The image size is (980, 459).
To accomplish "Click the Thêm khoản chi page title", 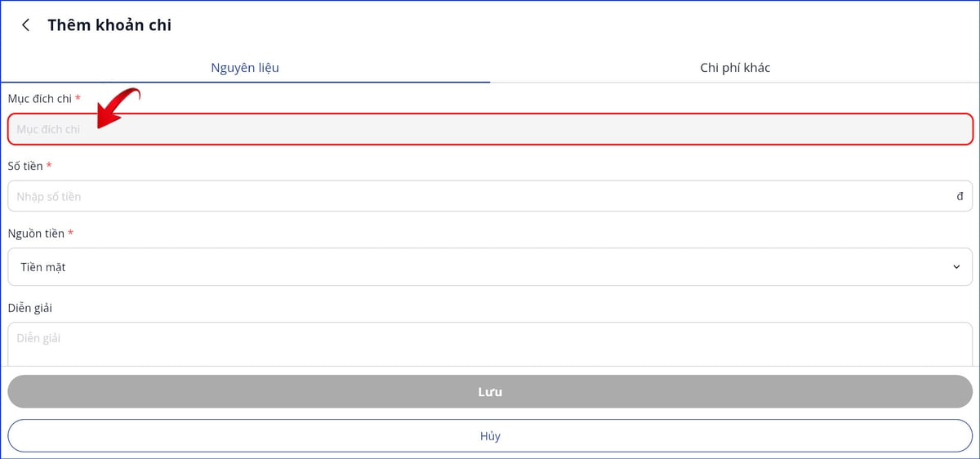I will [x=109, y=25].
